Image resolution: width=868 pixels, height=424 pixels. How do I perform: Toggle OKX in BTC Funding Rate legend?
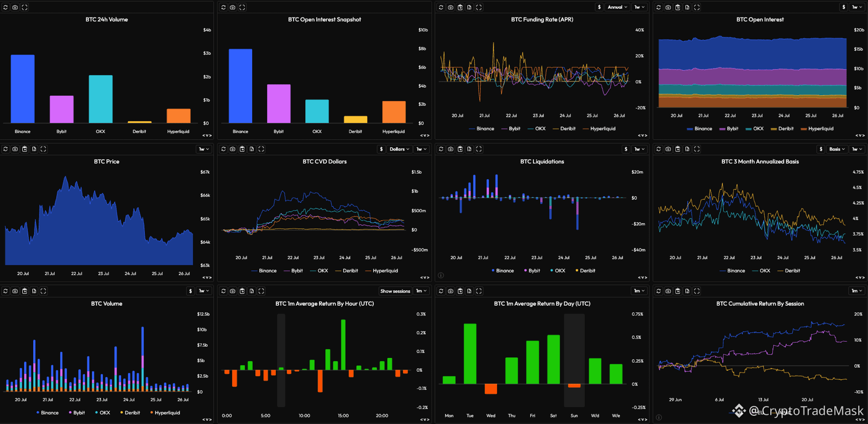[537, 129]
